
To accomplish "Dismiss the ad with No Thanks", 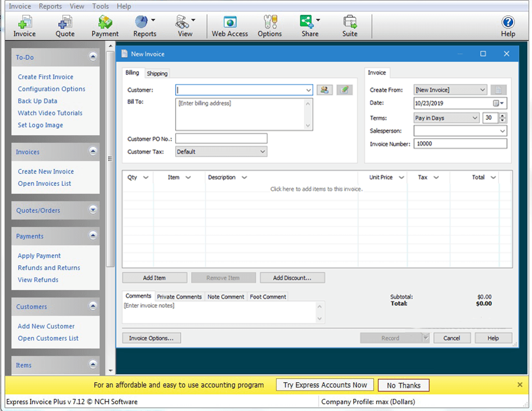I will point(403,385).
